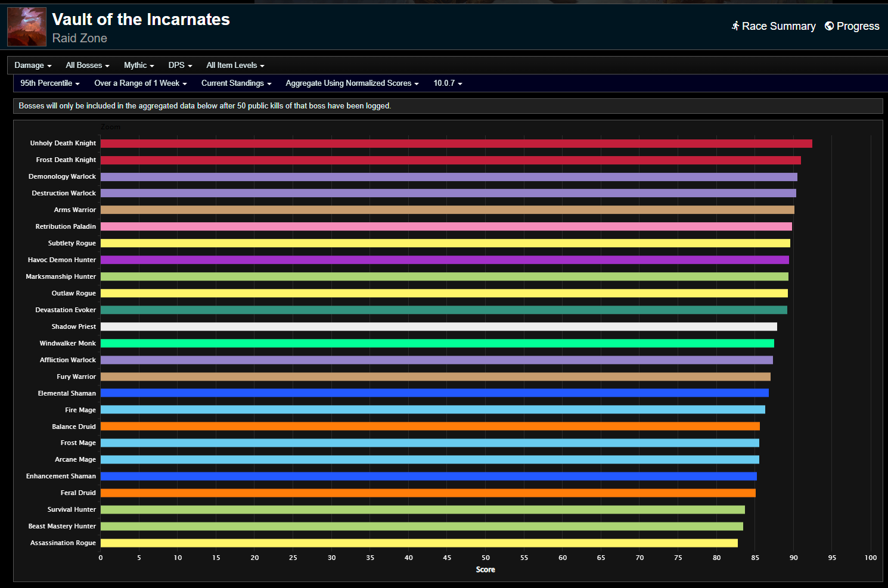Click the Arms Warrior bar
Image resolution: width=888 pixels, height=588 pixels.
pyautogui.click(x=448, y=210)
